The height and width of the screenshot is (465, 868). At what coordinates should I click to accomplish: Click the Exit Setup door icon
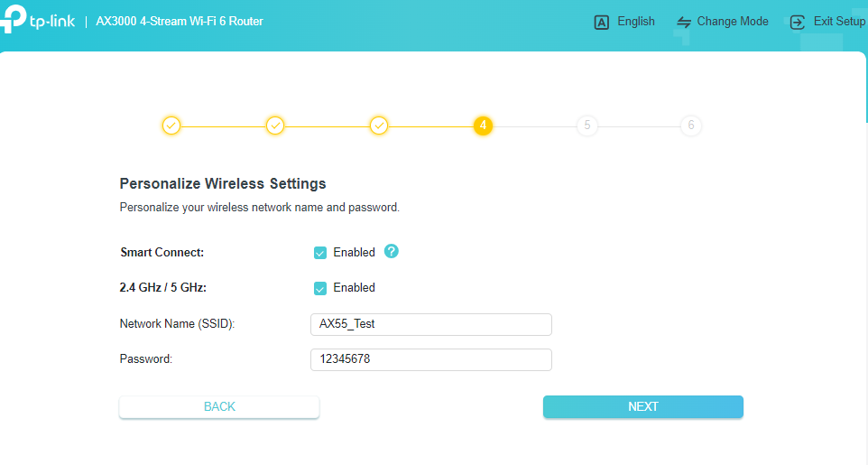tap(797, 23)
